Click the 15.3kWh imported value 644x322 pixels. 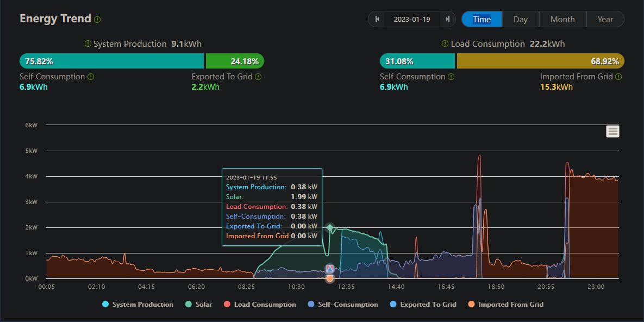tap(557, 87)
